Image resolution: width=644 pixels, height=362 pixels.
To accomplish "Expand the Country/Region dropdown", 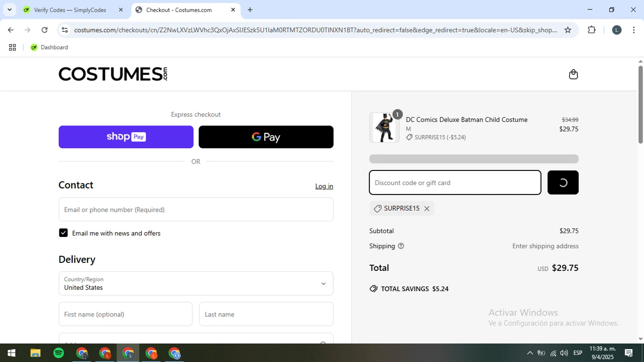I will pos(196,283).
